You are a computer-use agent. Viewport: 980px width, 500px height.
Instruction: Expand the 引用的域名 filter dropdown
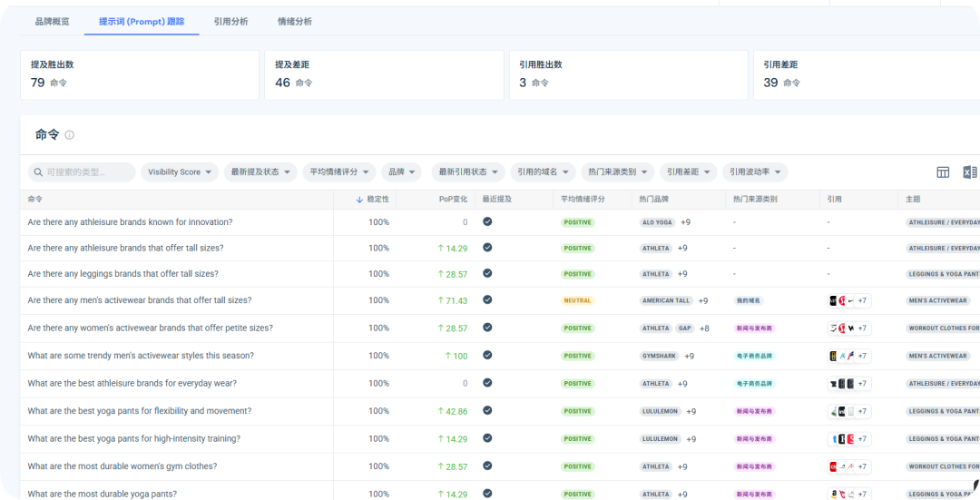click(x=543, y=172)
